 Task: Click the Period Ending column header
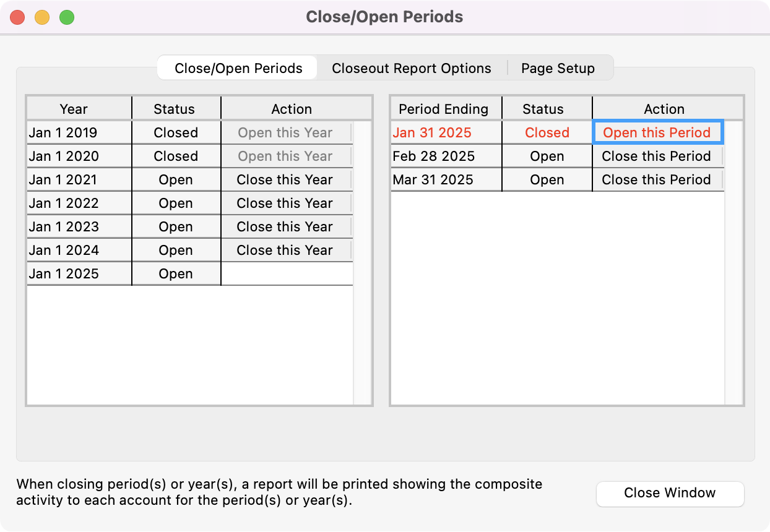444,109
